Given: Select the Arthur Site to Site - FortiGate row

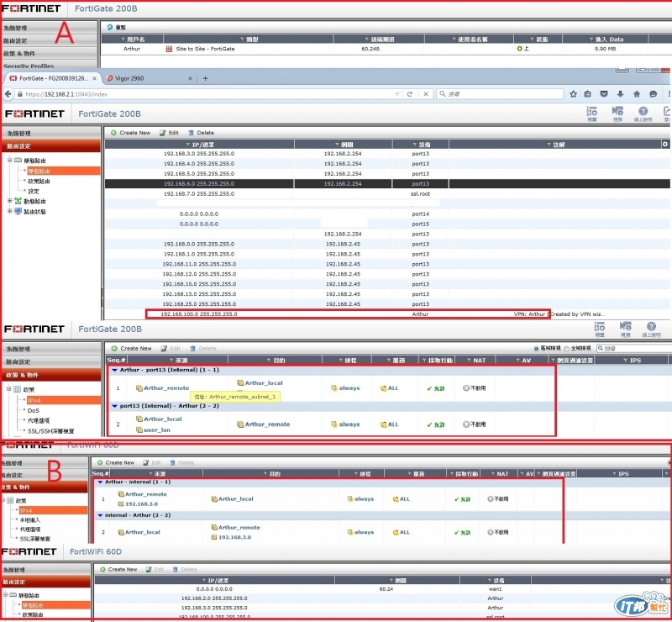Looking at the screenshot, I should (x=386, y=49).
